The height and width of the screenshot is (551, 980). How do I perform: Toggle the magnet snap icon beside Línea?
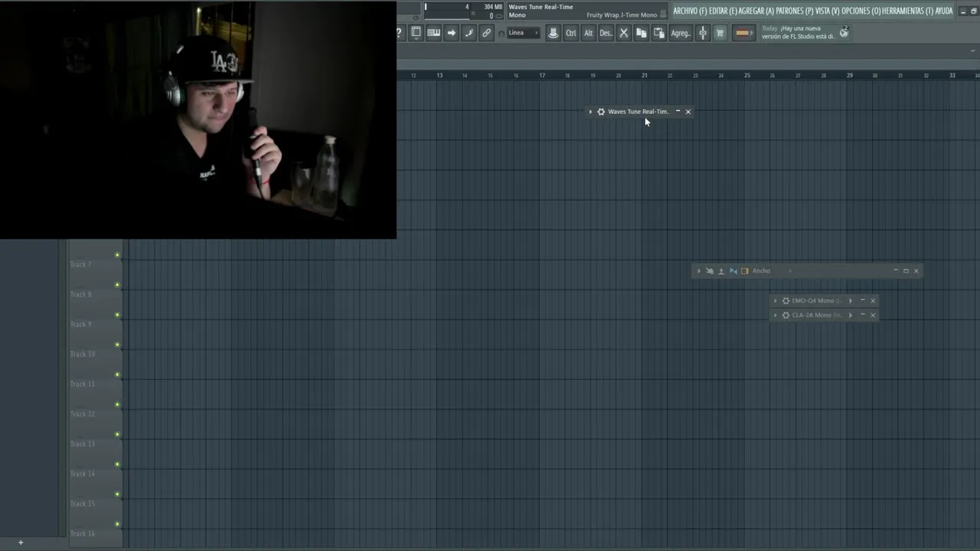pos(501,34)
